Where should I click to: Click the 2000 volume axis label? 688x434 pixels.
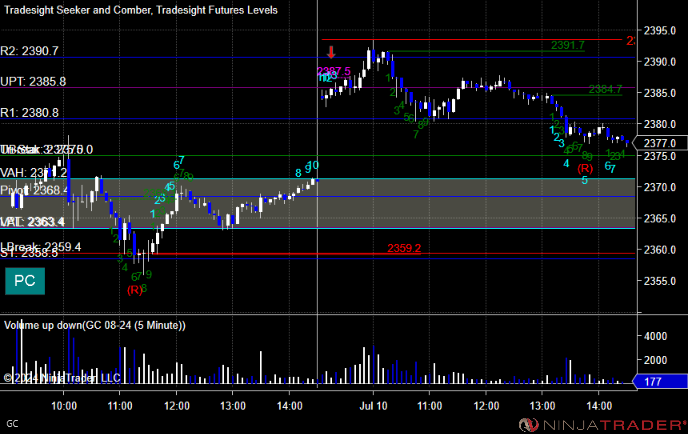click(655, 360)
